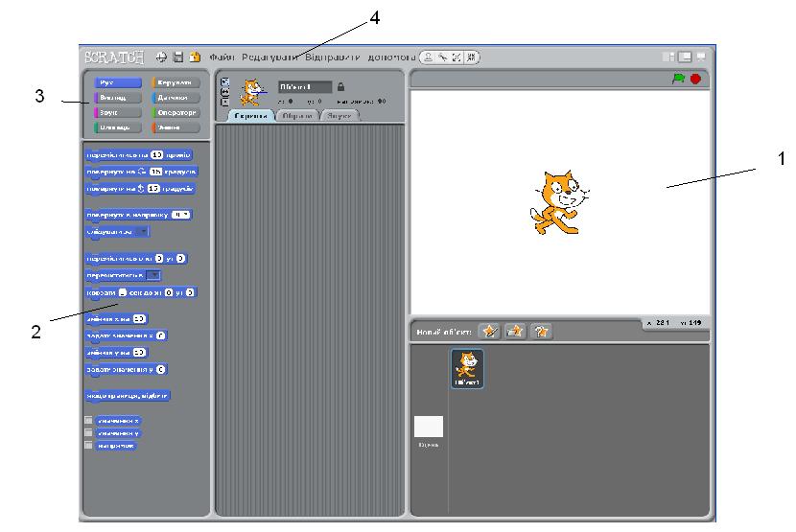Click value field in 'задати значення y' block
This screenshot has height=532, width=796.
point(160,370)
